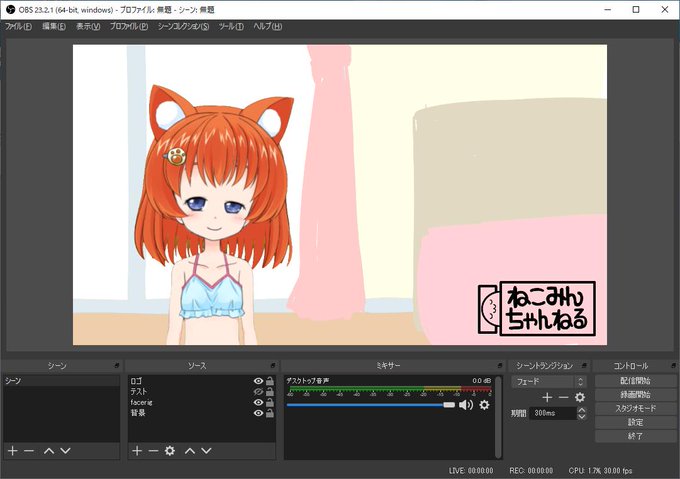Viewport: 680px width, 479px height.
Task: Open the ヘルプ(H) menu
Action: pyautogui.click(x=268, y=26)
